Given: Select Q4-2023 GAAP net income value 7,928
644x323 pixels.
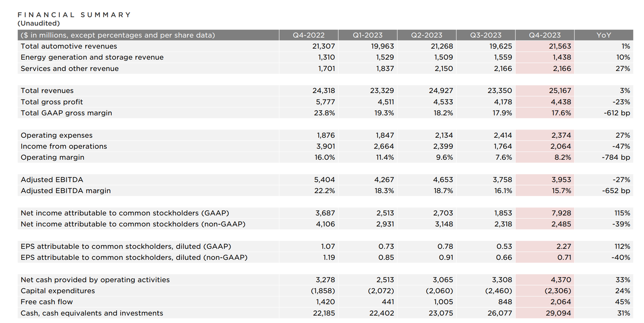Looking at the screenshot, I should click(x=561, y=213).
